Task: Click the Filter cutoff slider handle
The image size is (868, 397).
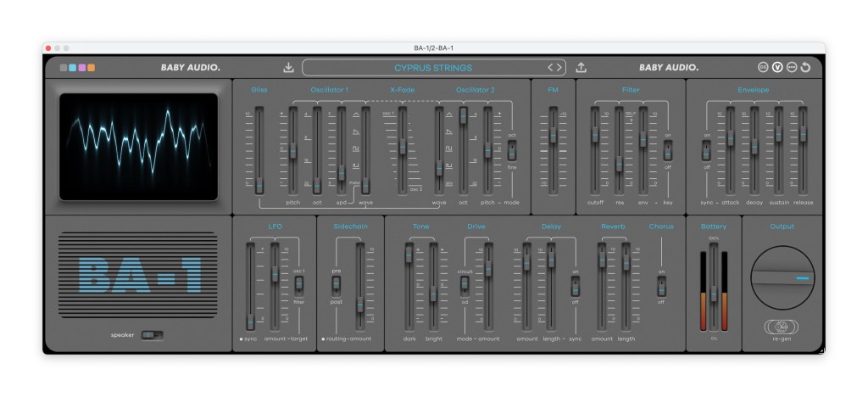Action: point(595,133)
